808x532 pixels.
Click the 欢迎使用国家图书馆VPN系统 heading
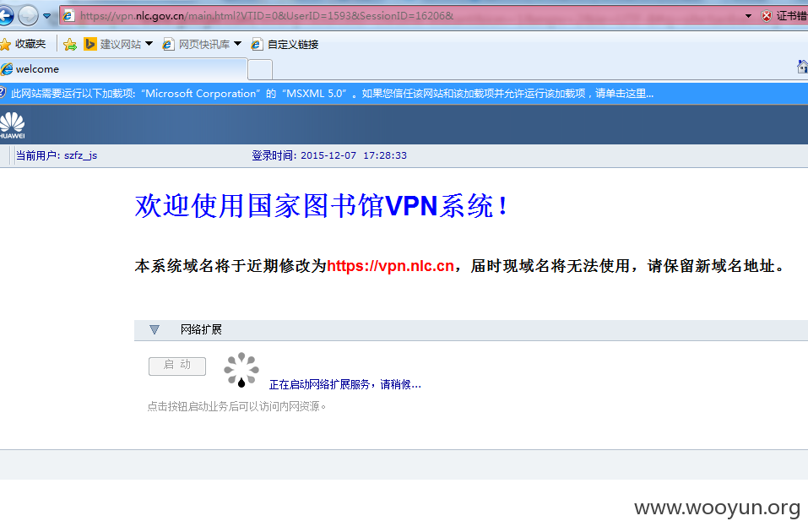point(322,206)
